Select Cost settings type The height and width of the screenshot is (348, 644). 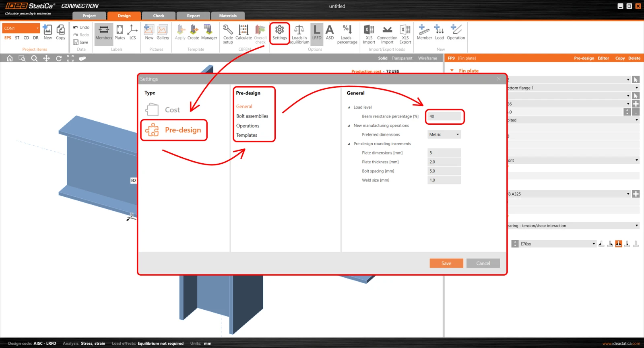163,109
